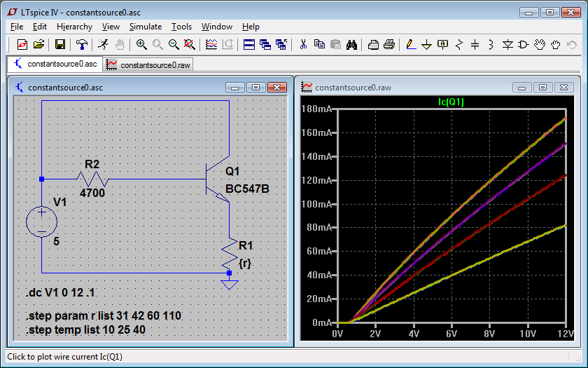Image resolution: width=588 pixels, height=368 pixels.
Task: Place a resistor from the toolbar
Action: click(x=459, y=45)
